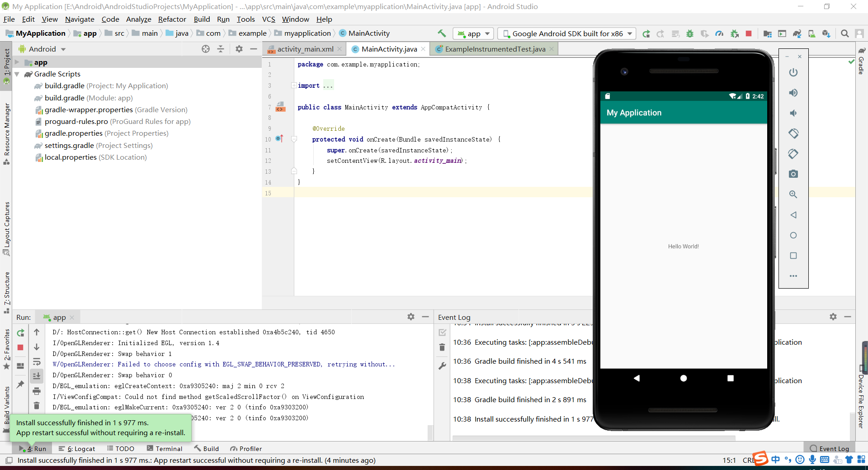Click the Debug app bug icon
The height and width of the screenshot is (470, 868).
point(690,33)
